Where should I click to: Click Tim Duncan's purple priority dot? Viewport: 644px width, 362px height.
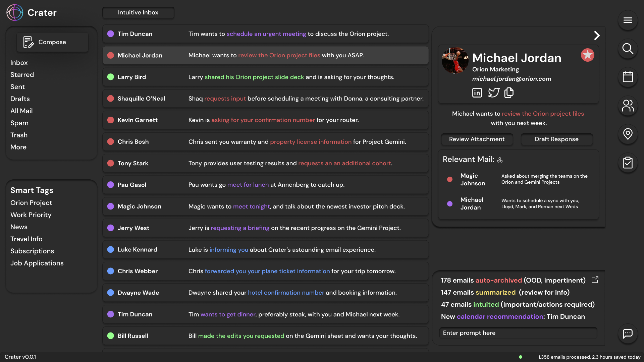click(110, 34)
